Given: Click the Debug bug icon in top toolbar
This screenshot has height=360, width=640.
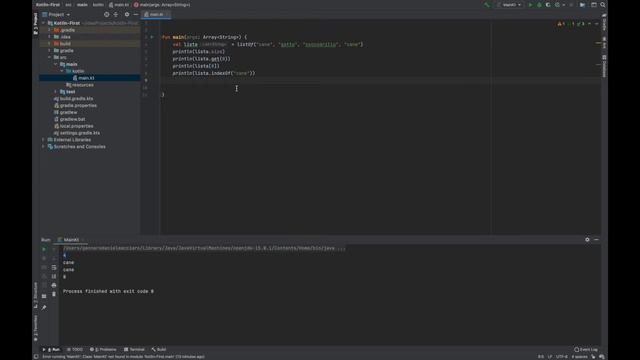Looking at the screenshot, I should [539, 5].
